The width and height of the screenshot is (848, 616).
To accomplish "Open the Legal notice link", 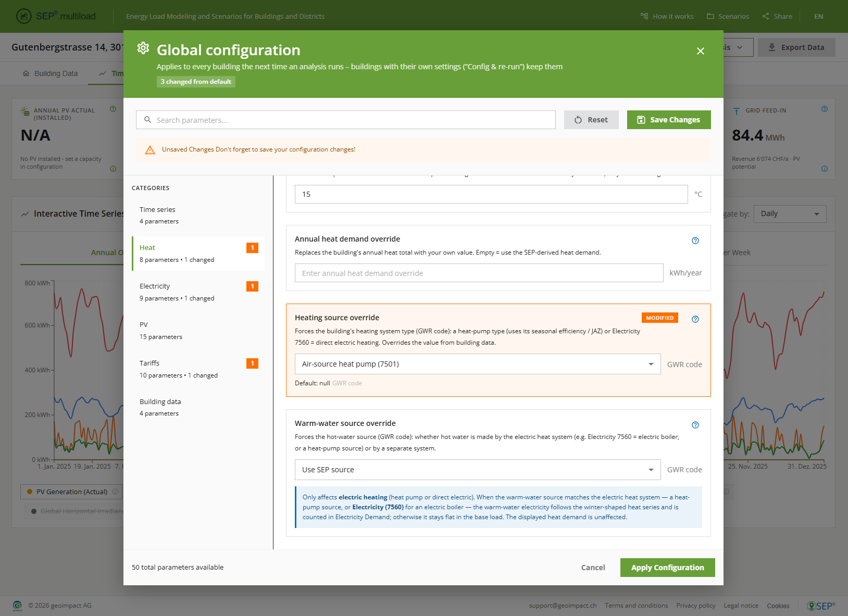I will click(x=741, y=606).
